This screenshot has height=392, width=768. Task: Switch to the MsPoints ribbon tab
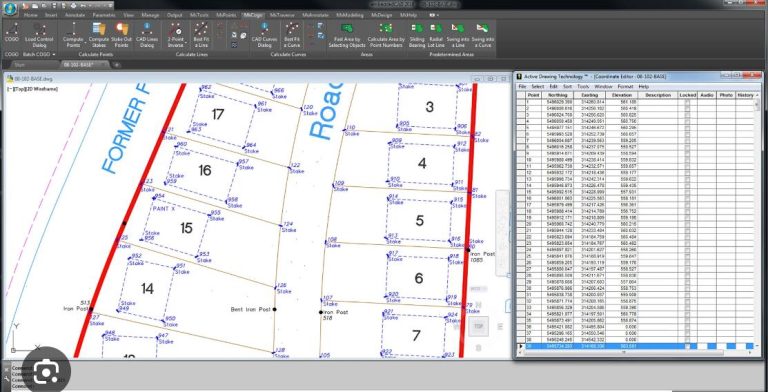(226, 15)
